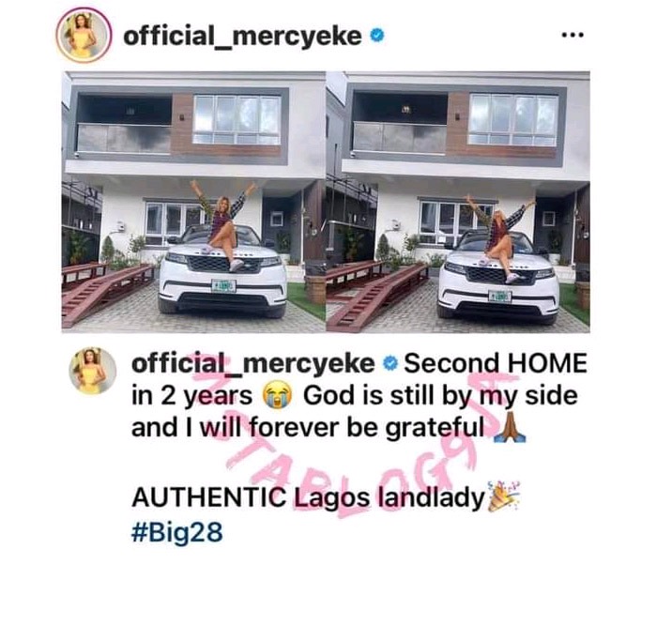Click the pink watermark over the caption
Screen dimensions: 672x625
point(355,437)
